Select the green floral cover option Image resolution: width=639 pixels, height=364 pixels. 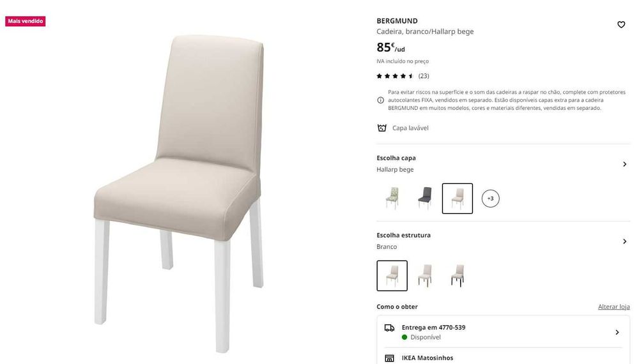pyautogui.click(x=392, y=199)
